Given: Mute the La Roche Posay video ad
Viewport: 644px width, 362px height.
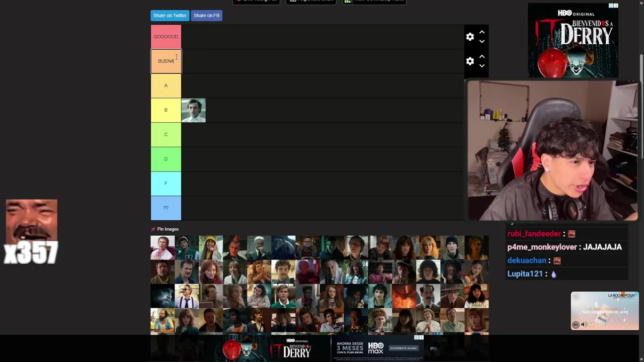Looking at the screenshot, I should (584, 325).
